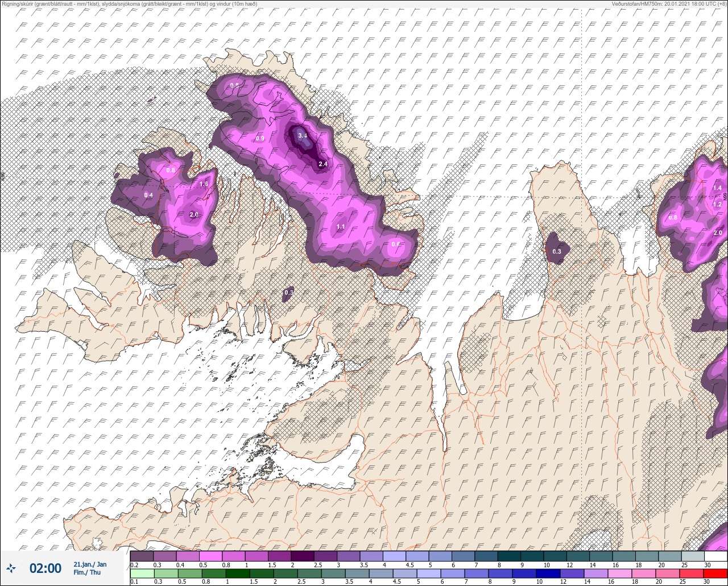The image size is (728, 586).
Task: Click the 0.6 precipitation value on the map
Action: coord(396,244)
